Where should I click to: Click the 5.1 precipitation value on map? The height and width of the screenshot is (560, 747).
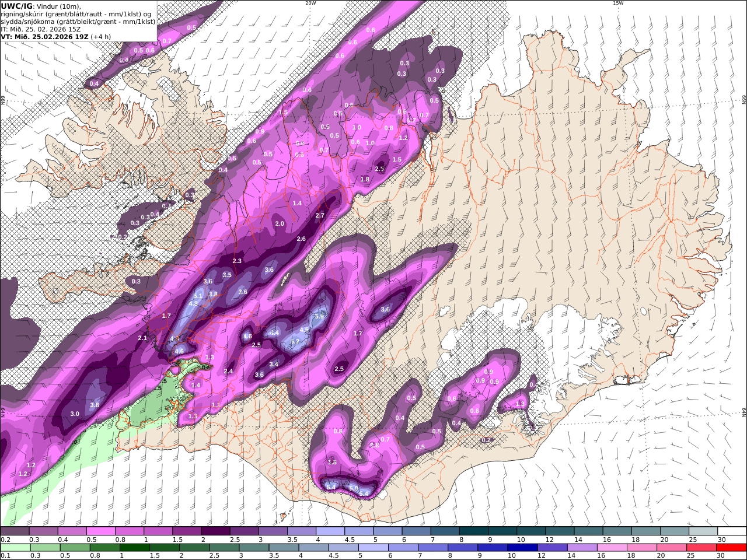coord(198,296)
